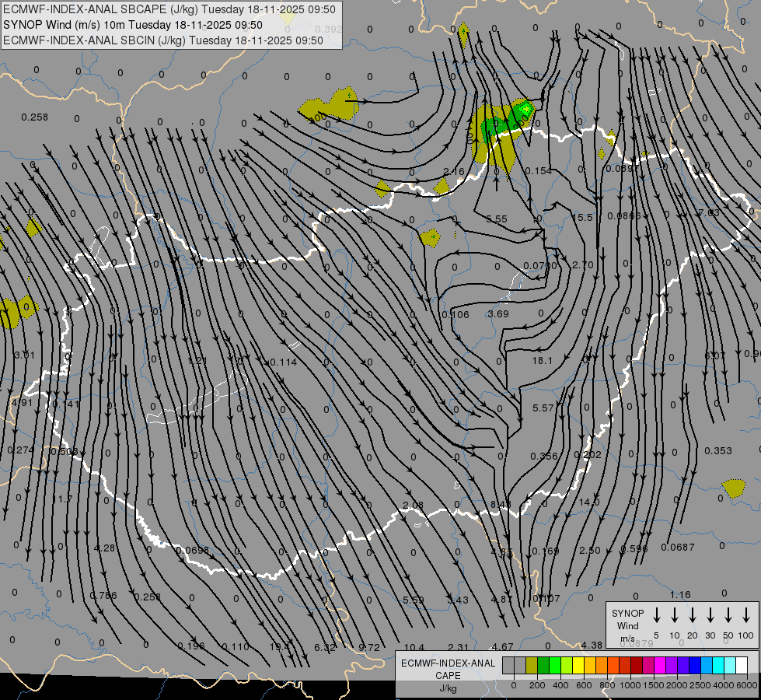Click the 4.91 value on the map
Image resolution: width=761 pixels, height=700 pixels.
(x=22, y=403)
